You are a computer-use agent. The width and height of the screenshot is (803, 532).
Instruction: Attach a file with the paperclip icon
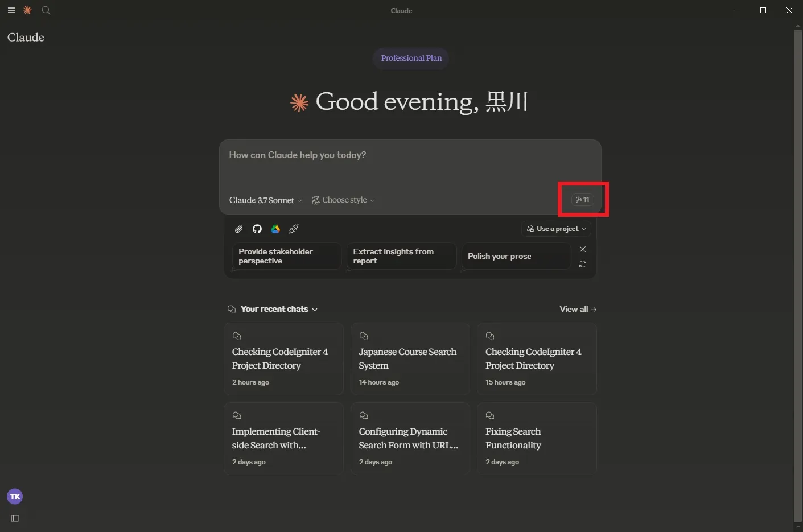pyautogui.click(x=239, y=229)
